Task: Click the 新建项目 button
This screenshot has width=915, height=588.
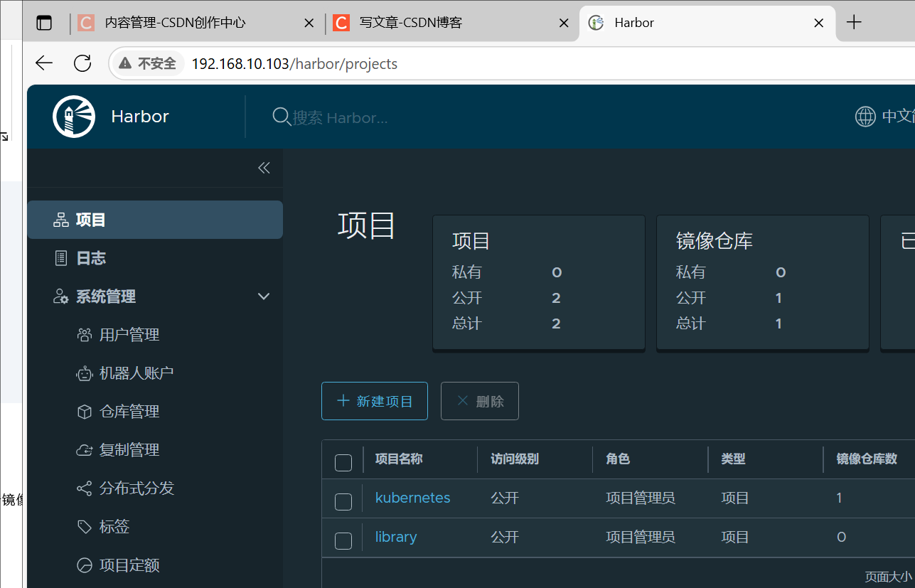Action: pos(375,401)
